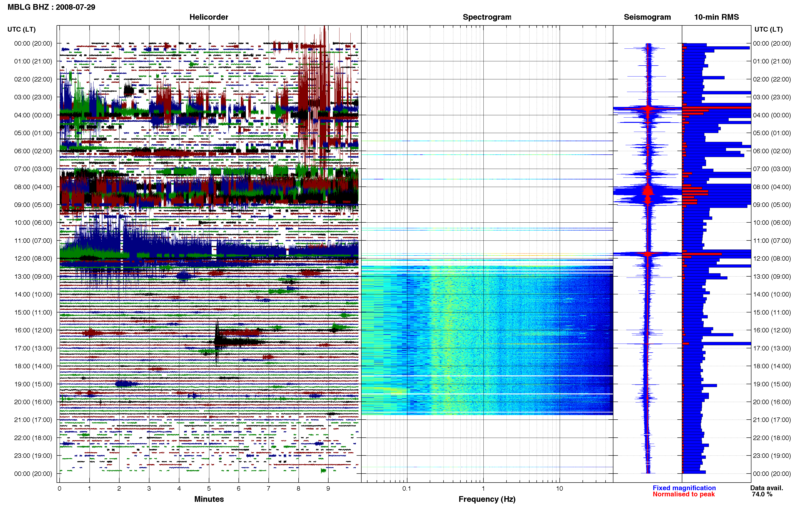Click '21:00 (17:00)' beside the RMS panel
812x508 pixels.
coord(772,420)
